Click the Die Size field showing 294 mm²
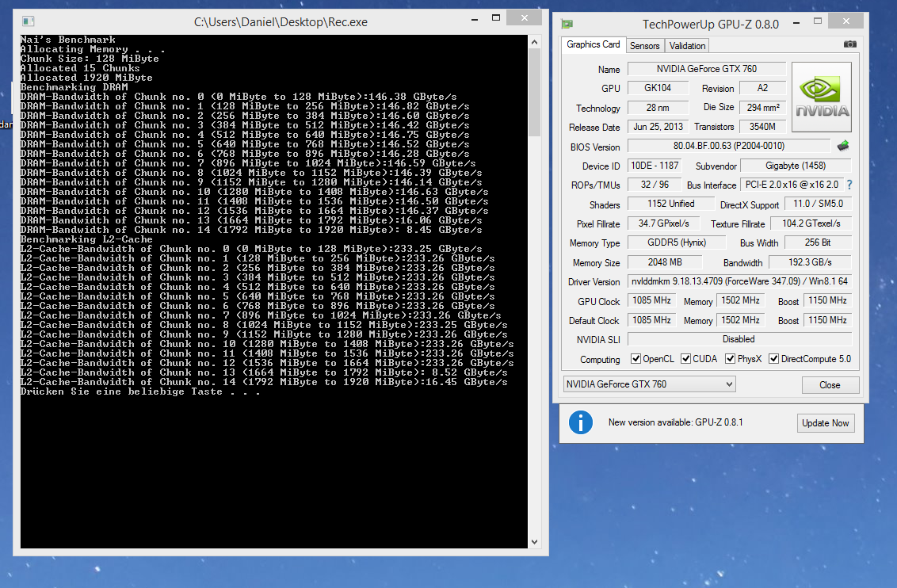The height and width of the screenshot is (588, 897). coord(762,108)
